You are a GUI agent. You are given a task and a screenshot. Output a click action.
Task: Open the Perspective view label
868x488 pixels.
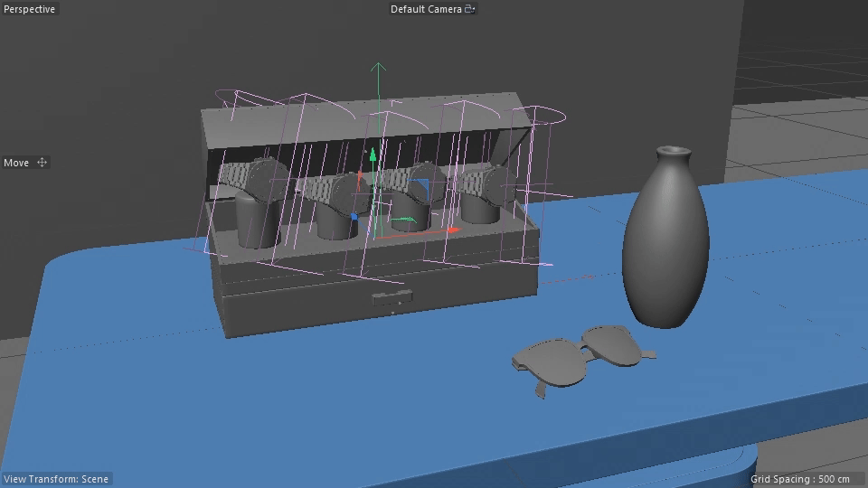[x=30, y=9]
